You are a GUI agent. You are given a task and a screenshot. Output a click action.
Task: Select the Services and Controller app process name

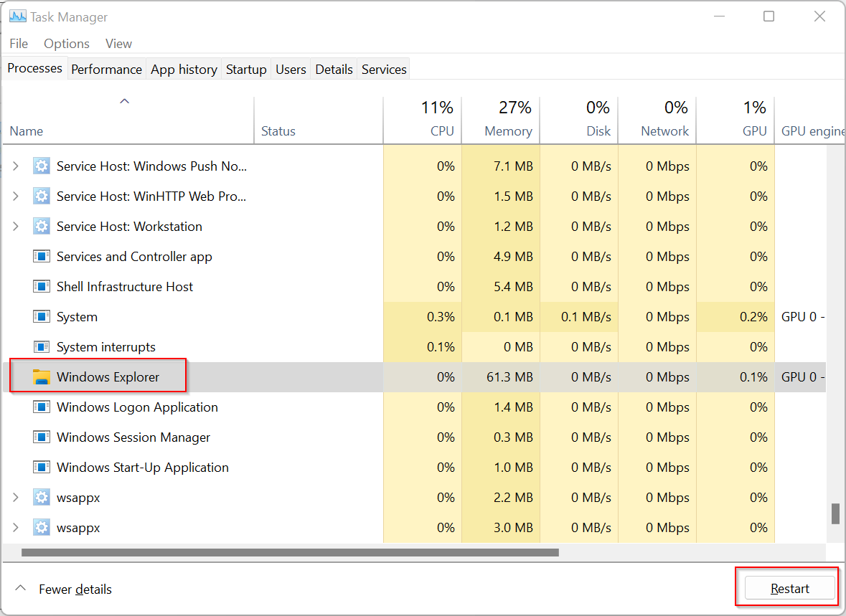coord(134,257)
